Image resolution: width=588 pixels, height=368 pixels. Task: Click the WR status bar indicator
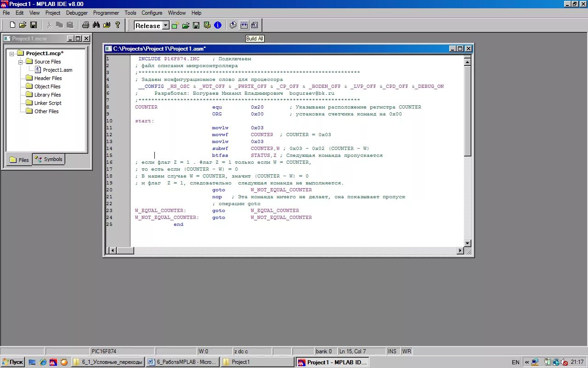pos(407,351)
